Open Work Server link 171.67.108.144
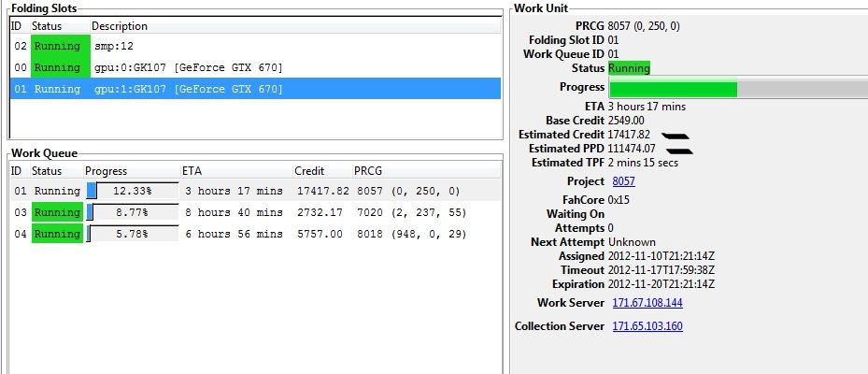Viewport: 868px width, 374px height. 647,303
